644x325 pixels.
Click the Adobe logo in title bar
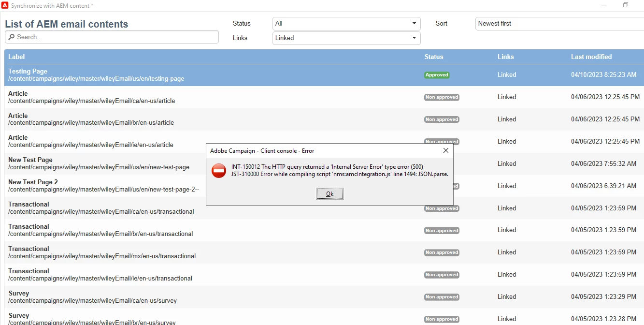(5, 5)
